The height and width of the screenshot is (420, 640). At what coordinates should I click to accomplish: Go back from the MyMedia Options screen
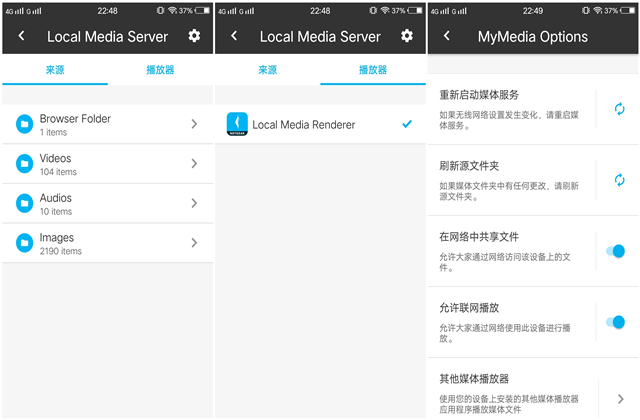point(446,36)
